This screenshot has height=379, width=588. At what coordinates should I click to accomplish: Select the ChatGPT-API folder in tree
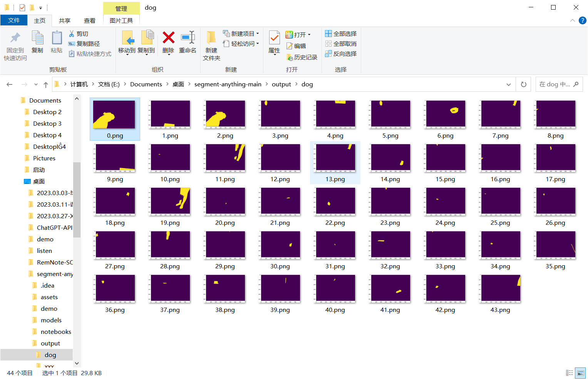[54, 228]
